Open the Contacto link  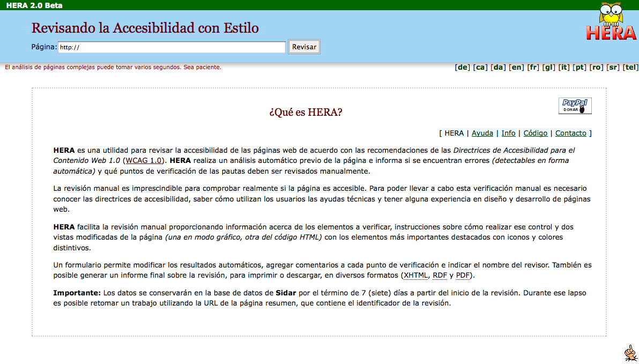[570, 133]
